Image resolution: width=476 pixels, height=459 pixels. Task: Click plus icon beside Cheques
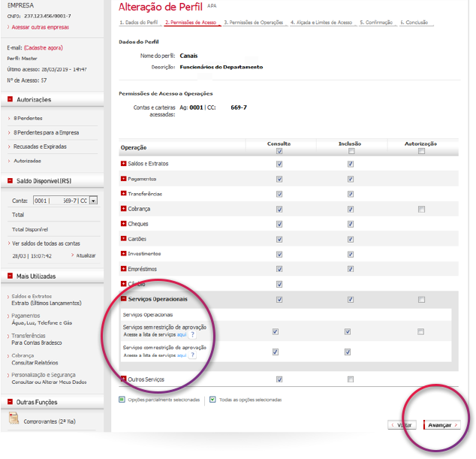click(x=124, y=224)
